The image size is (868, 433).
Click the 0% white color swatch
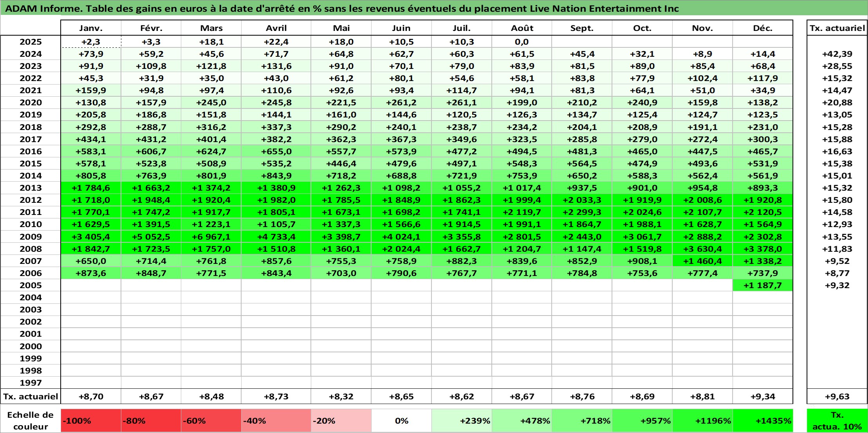point(401,421)
